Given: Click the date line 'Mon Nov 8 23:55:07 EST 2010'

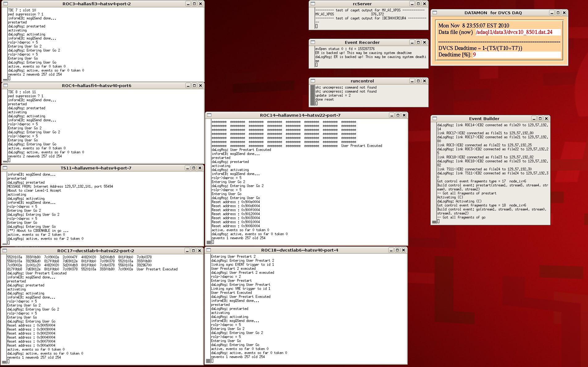Looking at the screenshot, I should point(474,26).
